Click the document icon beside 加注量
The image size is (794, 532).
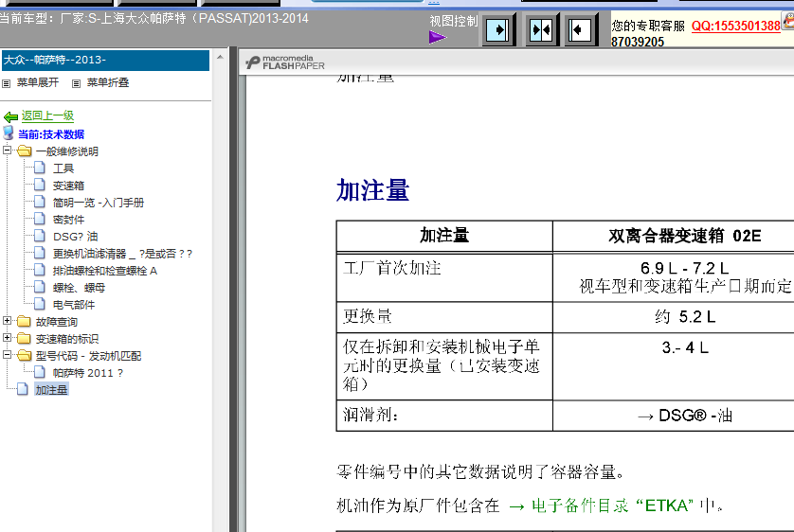23,389
